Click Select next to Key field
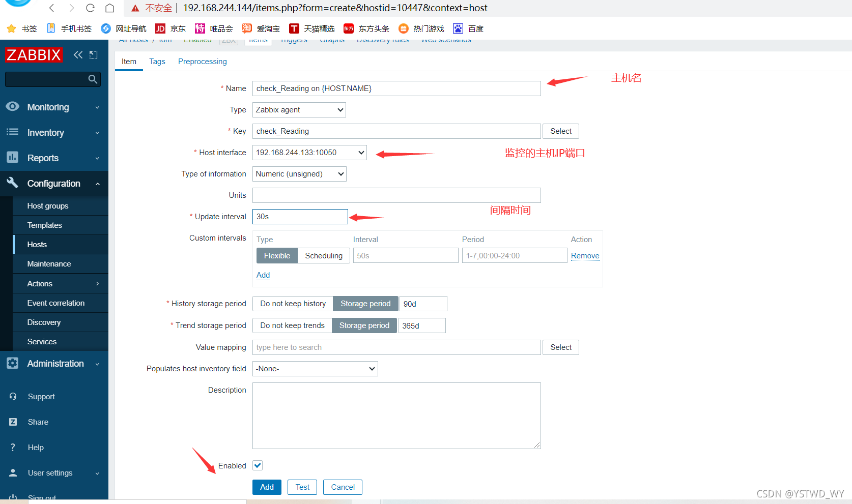Viewport: 852px width, 504px height. [561, 131]
